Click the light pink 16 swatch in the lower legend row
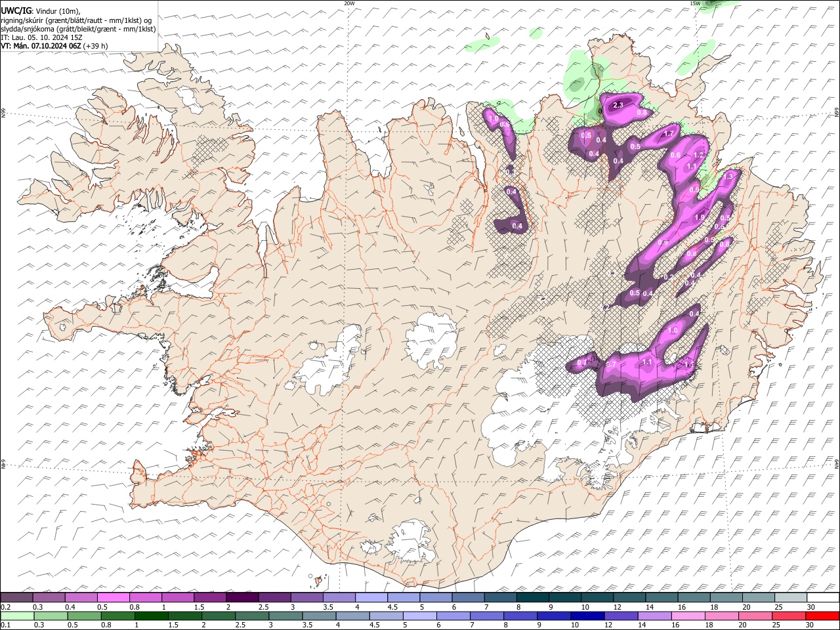This screenshot has width=840, height=630. (688, 616)
